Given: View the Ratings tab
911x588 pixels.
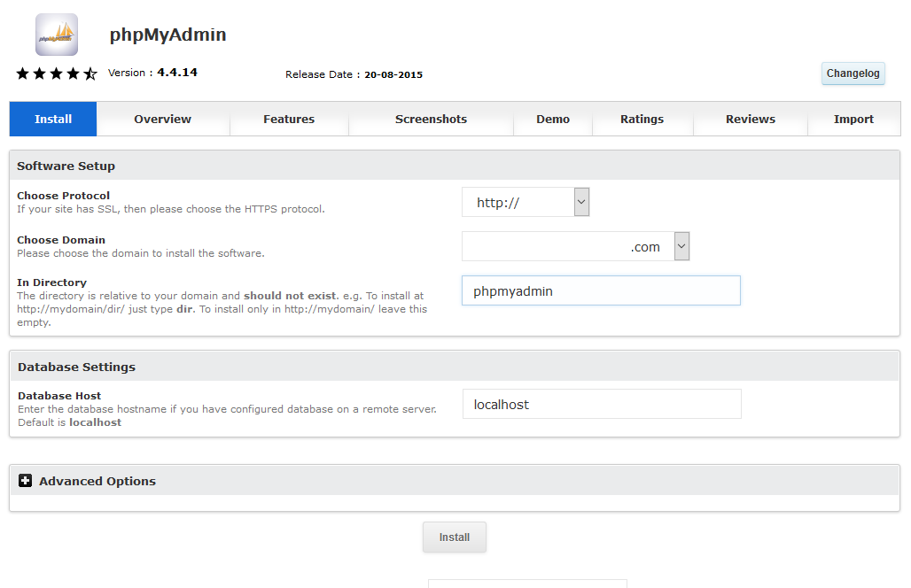Looking at the screenshot, I should click(x=642, y=119).
